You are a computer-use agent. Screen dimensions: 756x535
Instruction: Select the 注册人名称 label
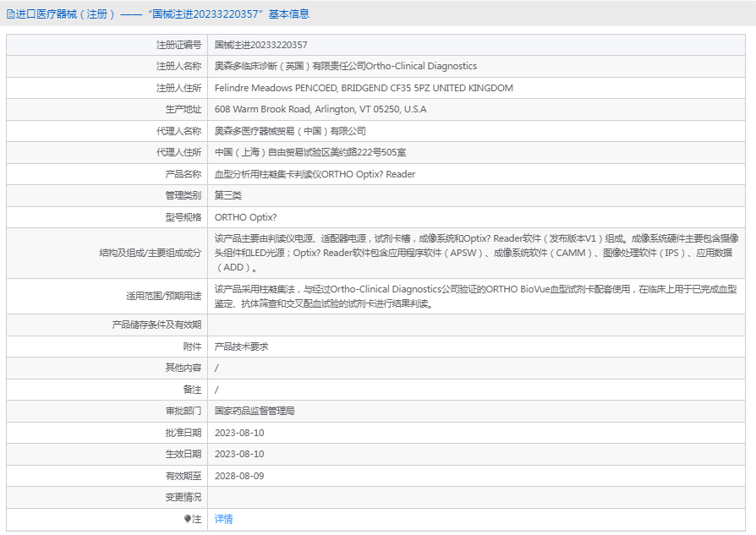[179, 66]
